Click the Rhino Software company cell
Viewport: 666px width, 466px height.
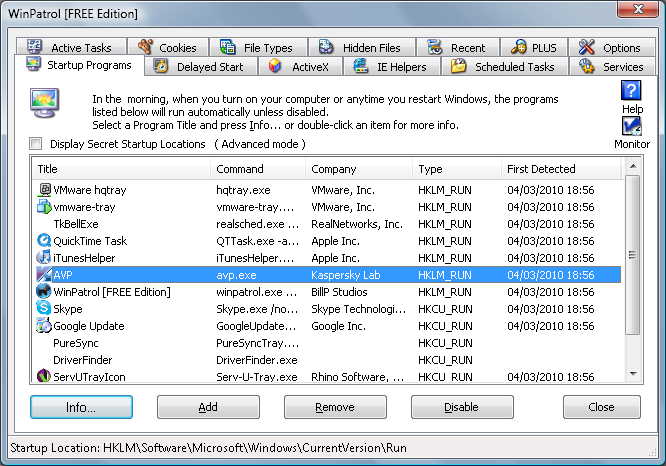[x=357, y=377]
